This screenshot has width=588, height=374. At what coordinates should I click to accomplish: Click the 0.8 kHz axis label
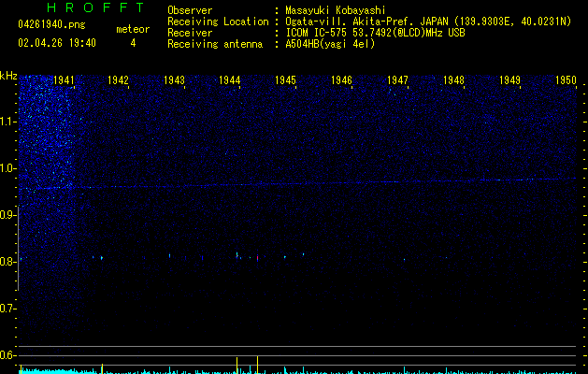(x=7, y=262)
